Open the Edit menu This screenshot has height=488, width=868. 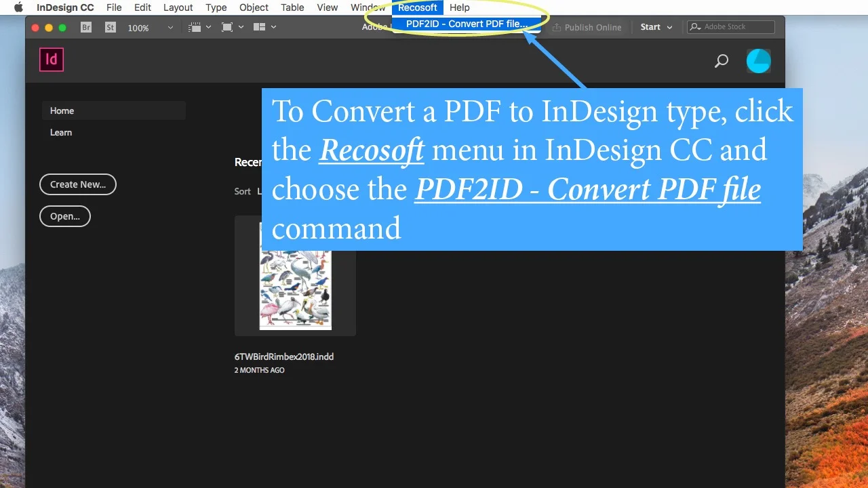(142, 7)
